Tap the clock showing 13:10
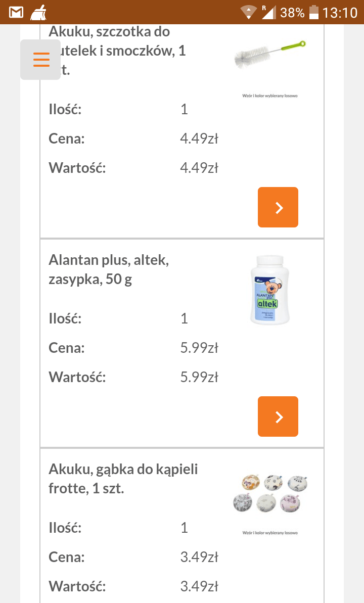The image size is (364, 603). click(x=340, y=12)
